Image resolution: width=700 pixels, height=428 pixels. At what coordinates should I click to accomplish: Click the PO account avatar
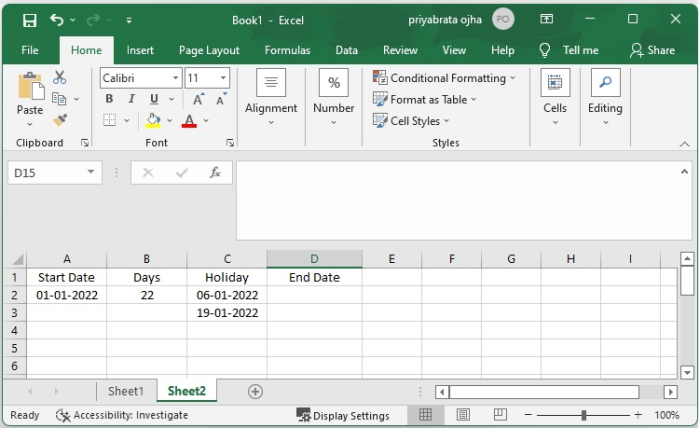point(503,19)
